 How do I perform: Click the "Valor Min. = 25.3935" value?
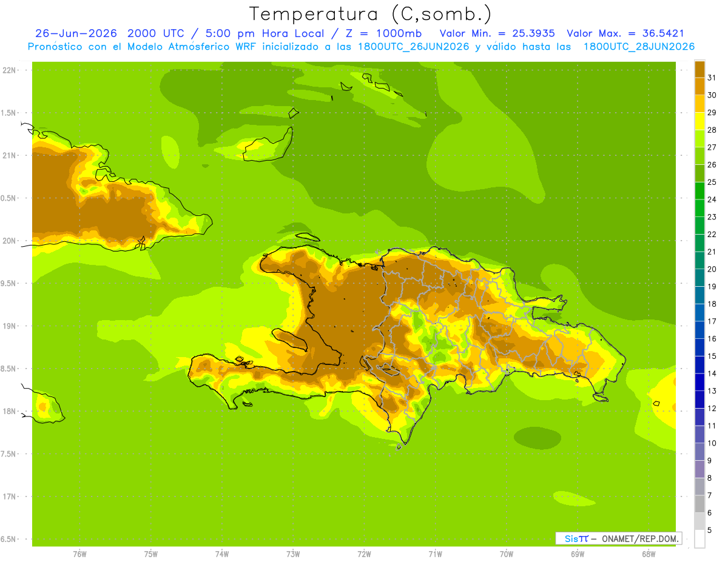[x=497, y=33]
